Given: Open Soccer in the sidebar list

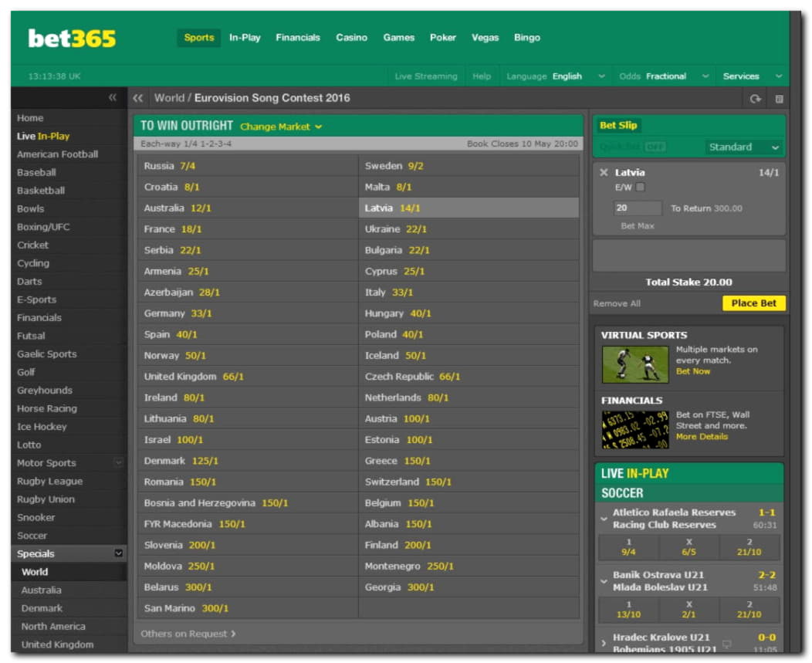Looking at the screenshot, I should (x=32, y=536).
